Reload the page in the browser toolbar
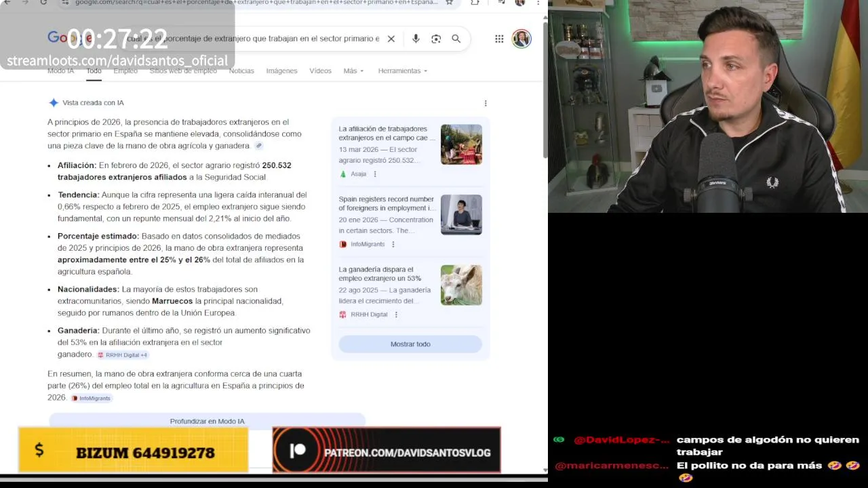Image resolution: width=868 pixels, height=488 pixels. 43,3
